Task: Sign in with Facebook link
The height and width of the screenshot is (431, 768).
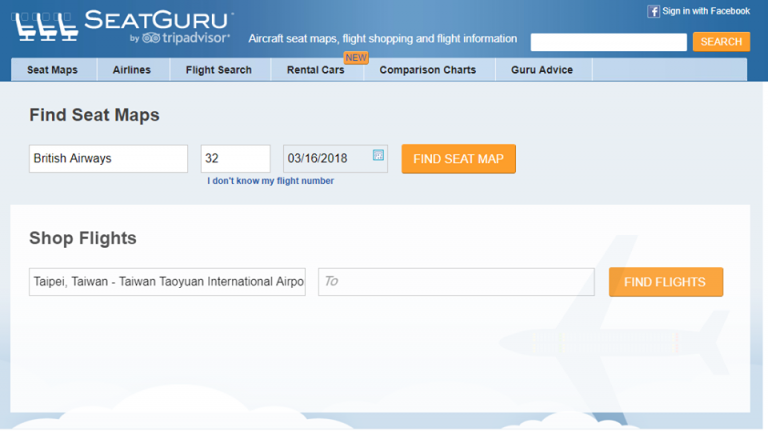Action: point(706,11)
